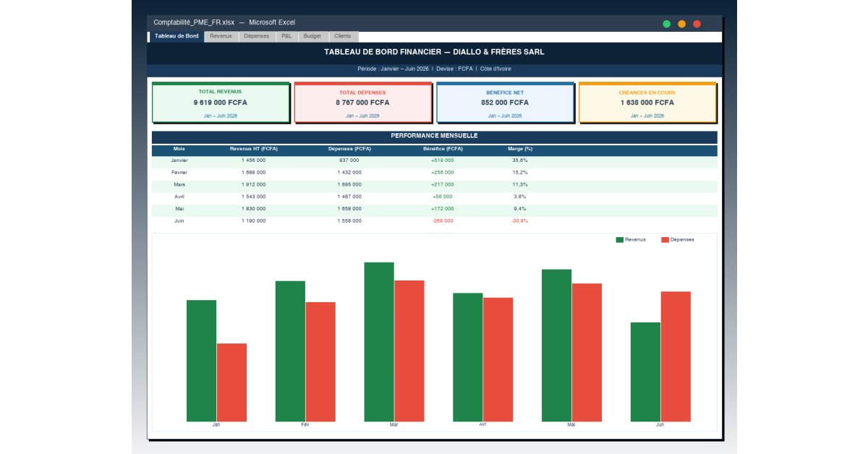Click the red Jan expenses bar
Screen dimensions: 868x454
[x=231, y=382]
